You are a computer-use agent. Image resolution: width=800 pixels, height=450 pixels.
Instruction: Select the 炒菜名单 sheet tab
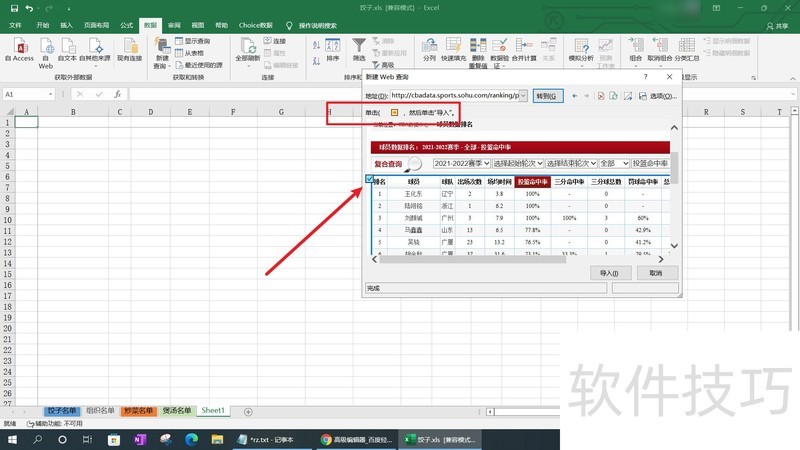138,411
